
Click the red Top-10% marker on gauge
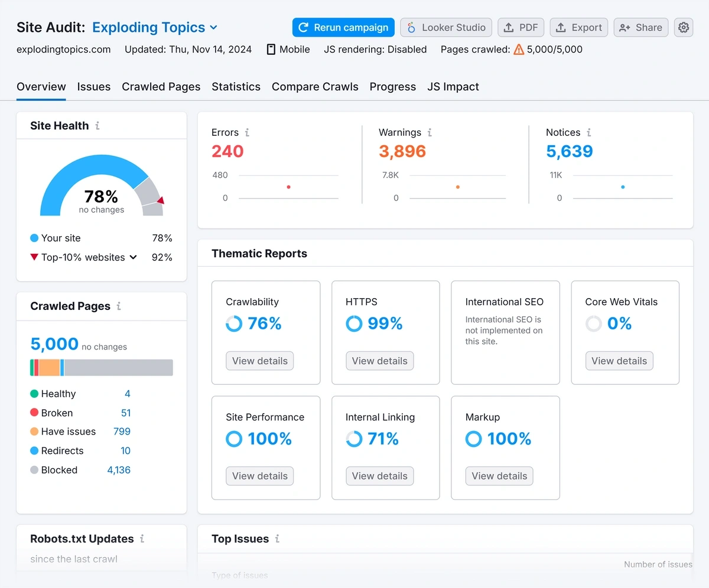click(160, 201)
